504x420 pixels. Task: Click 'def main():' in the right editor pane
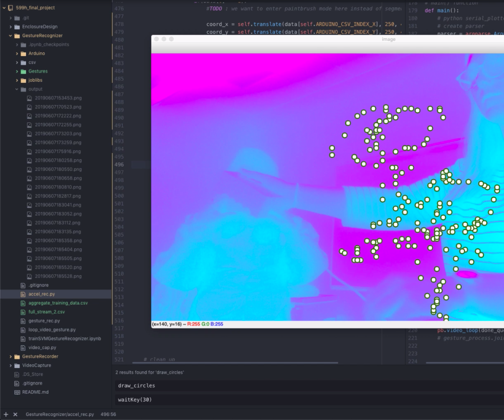tap(442, 11)
